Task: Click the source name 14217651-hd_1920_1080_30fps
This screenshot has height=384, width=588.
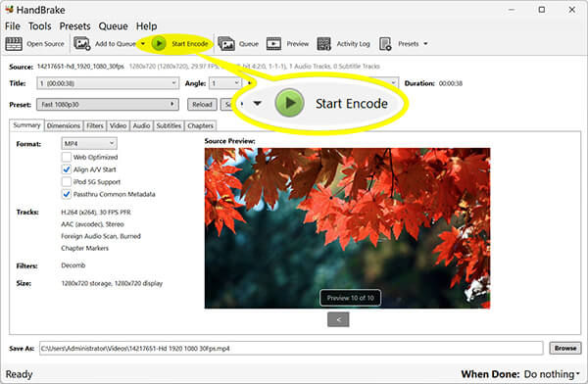Action: tap(80, 67)
